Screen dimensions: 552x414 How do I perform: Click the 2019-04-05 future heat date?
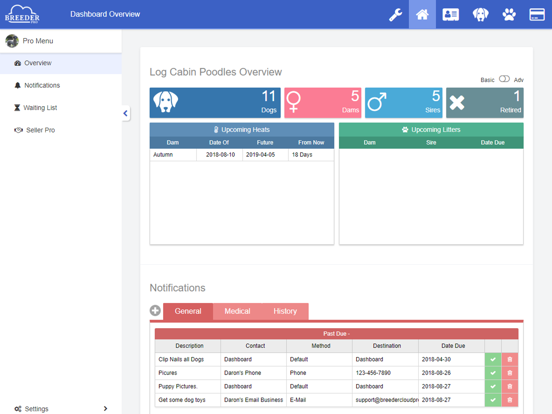[x=265, y=155]
